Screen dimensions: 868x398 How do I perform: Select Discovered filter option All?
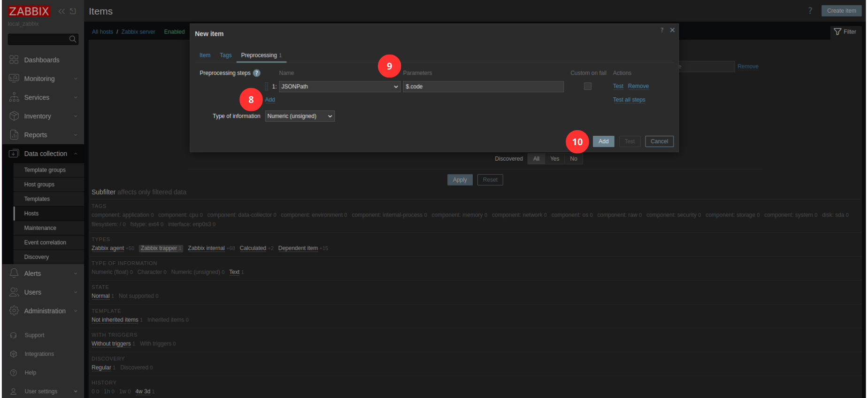[536, 159]
